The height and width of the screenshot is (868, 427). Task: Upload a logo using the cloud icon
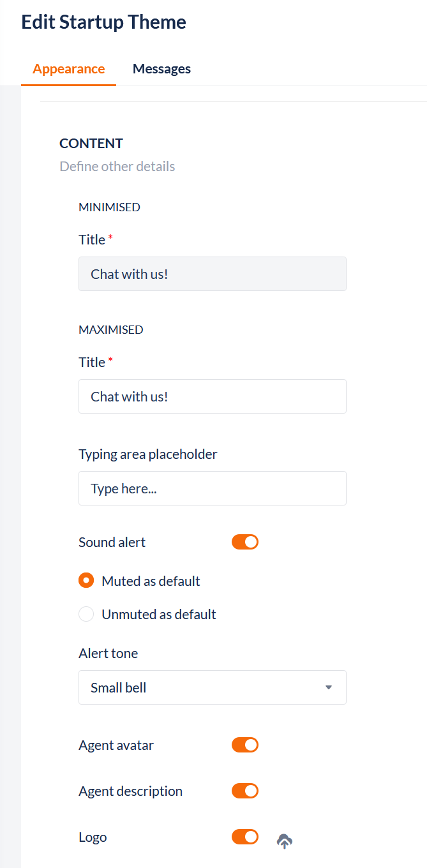pyautogui.click(x=285, y=841)
